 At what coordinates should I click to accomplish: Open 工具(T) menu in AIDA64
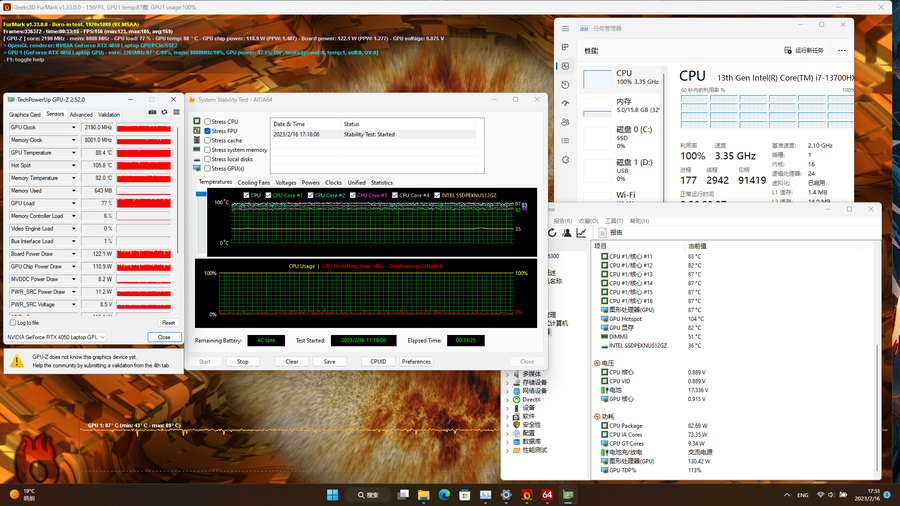click(x=614, y=221)
